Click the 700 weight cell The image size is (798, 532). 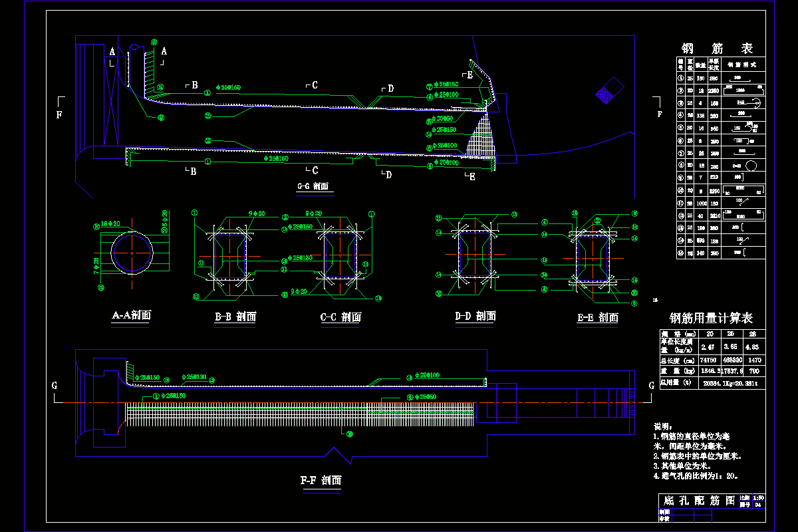click(754, 371)
